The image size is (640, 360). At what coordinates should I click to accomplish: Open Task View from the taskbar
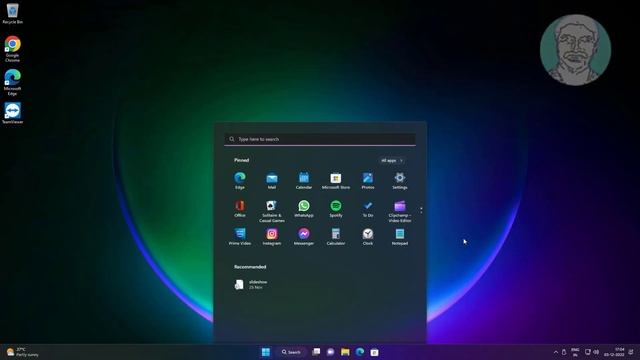(316, 352)
